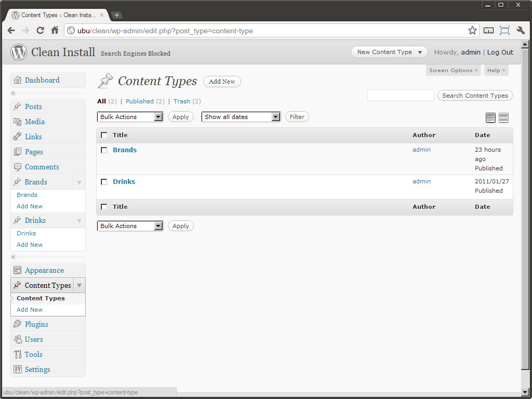Filter list by Published status link
The height and width of the screenshot is (399, 532).
click(139, 101)
